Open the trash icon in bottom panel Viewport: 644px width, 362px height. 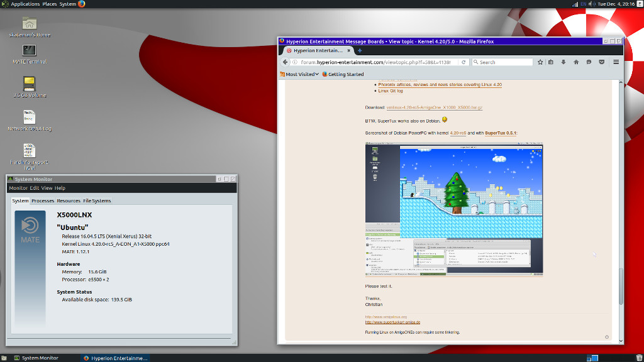639,358
